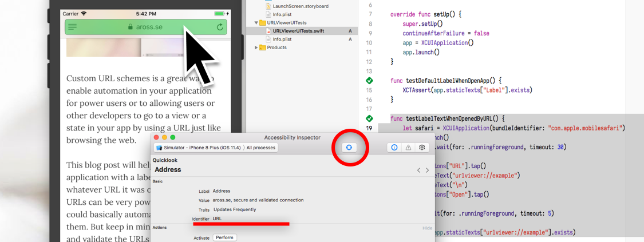Go to next element in Quicklook
The width and height of the screenshot is (644, 242).
427,170
